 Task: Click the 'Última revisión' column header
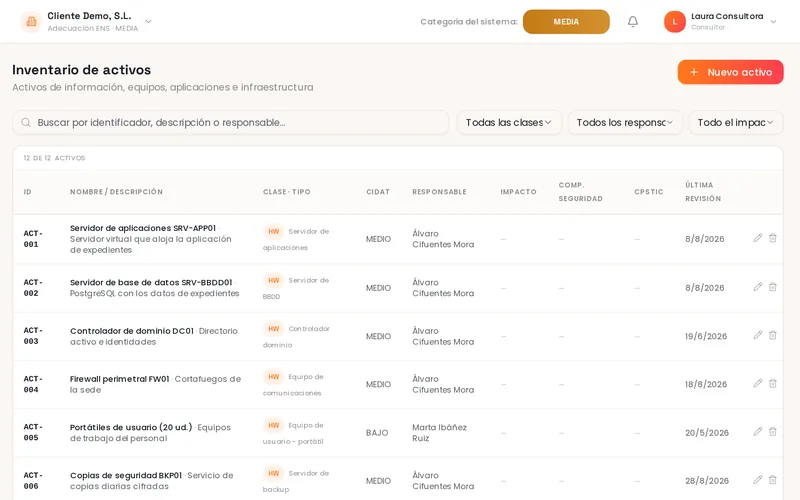pos(703,192)
